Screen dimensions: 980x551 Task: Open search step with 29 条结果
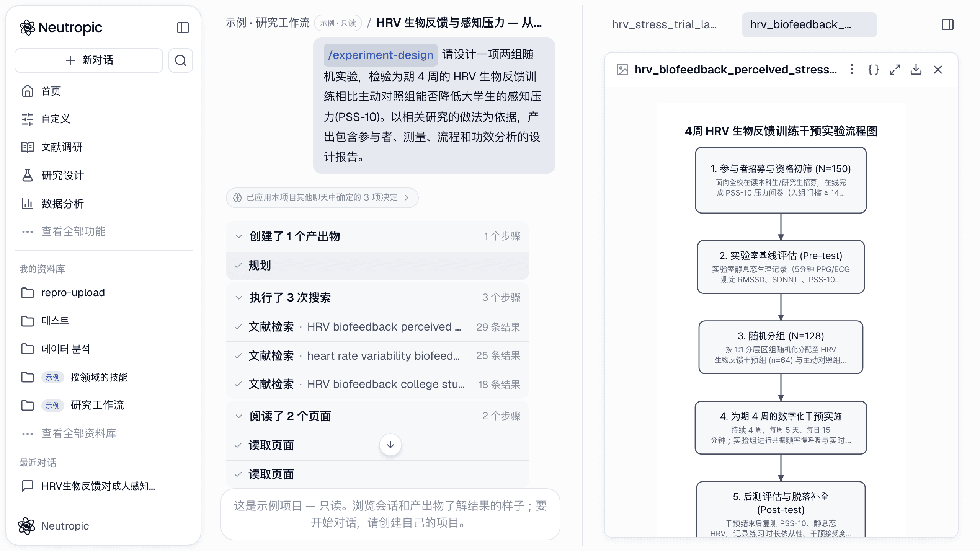[377, 327]
